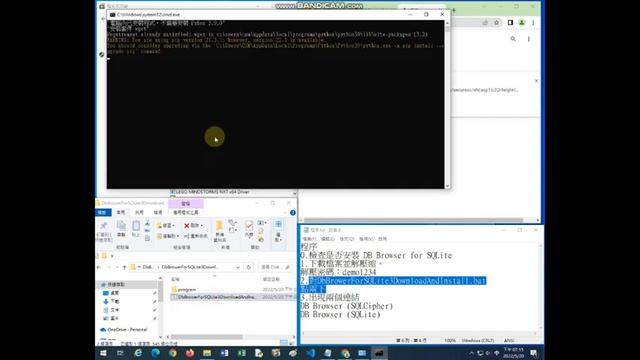640x360 pixels.
Task: Switch to the cmd window taskbar icon
Action: (x=379, y=353)
